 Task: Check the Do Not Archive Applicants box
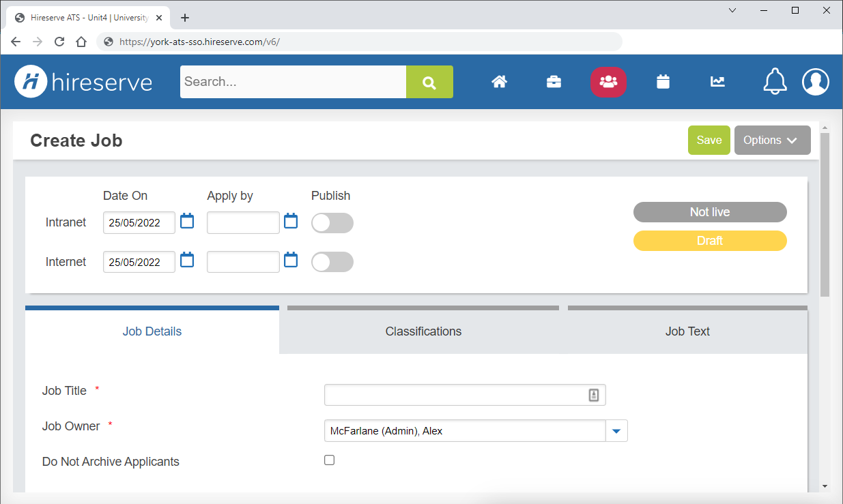(330, 460)
